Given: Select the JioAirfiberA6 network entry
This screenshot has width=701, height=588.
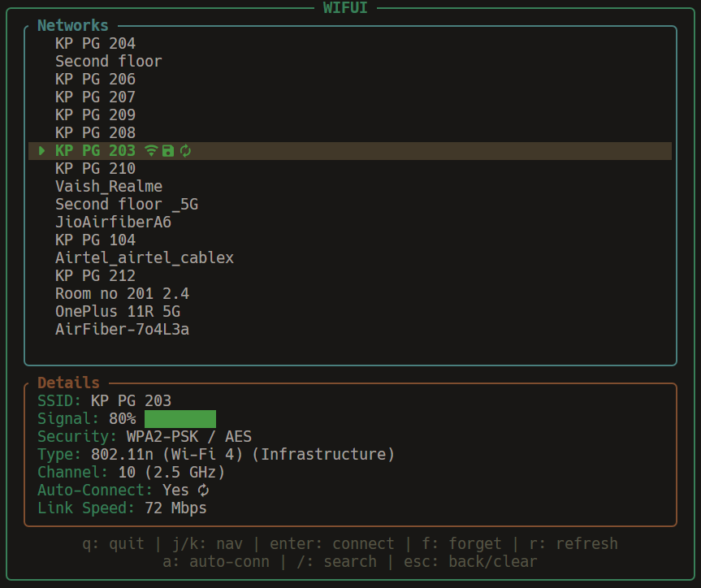Looking at the screenshot, I should coord(113,223).
